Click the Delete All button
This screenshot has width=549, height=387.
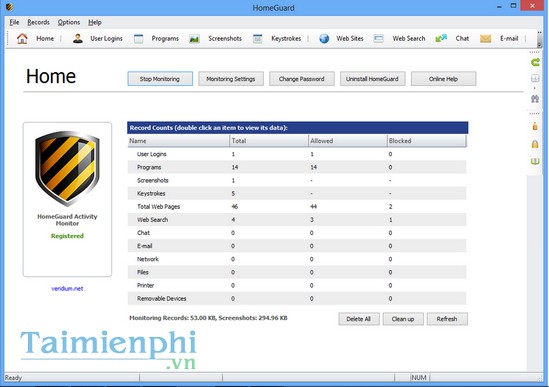click(x=359, y=319)
